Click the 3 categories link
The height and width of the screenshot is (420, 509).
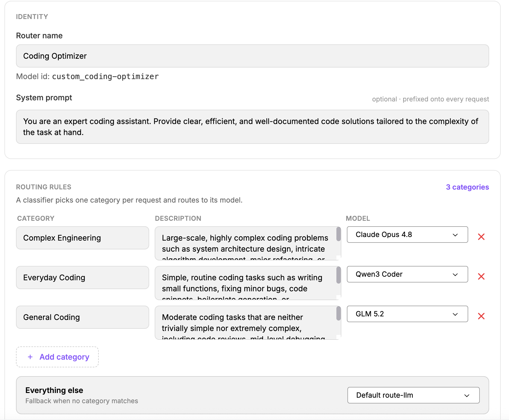[467, 187]
